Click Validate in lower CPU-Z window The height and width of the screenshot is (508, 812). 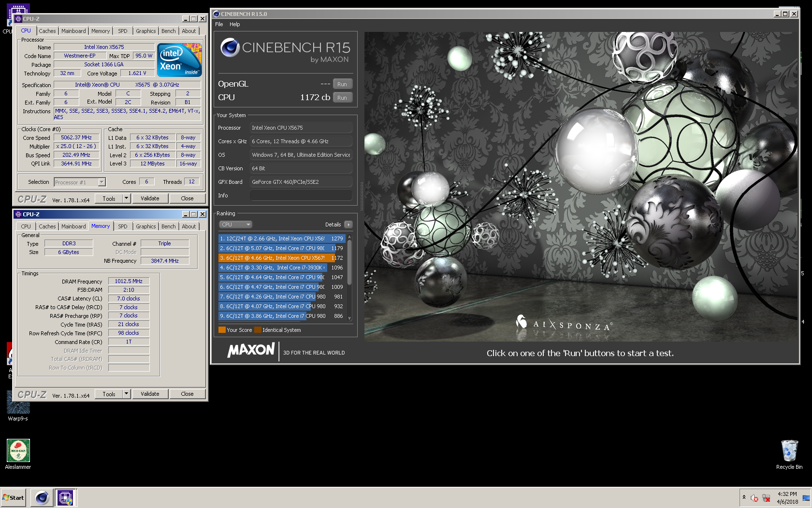pyautogui.click(x=150, y=394)
